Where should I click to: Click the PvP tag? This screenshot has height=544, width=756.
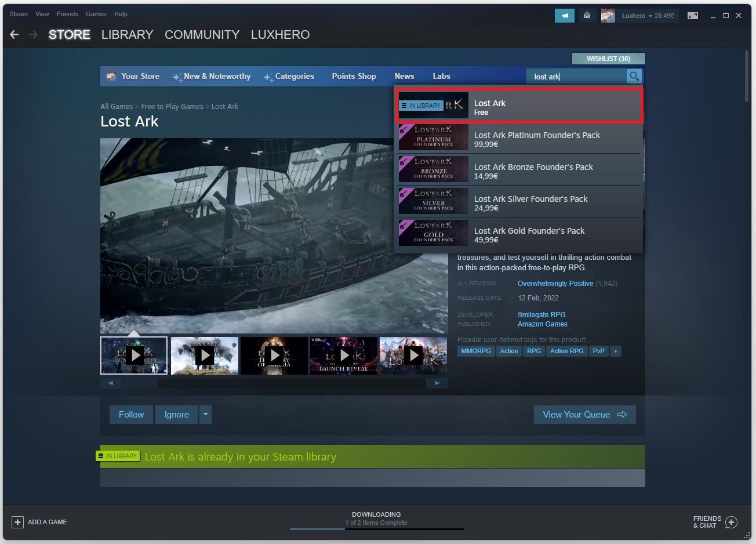coord(599,351)
